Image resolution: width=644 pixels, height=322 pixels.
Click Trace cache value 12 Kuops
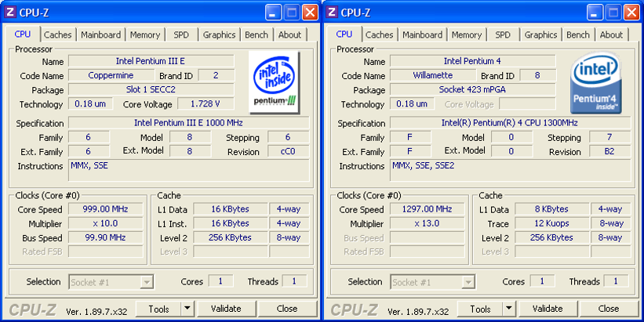tap(551, 223)
